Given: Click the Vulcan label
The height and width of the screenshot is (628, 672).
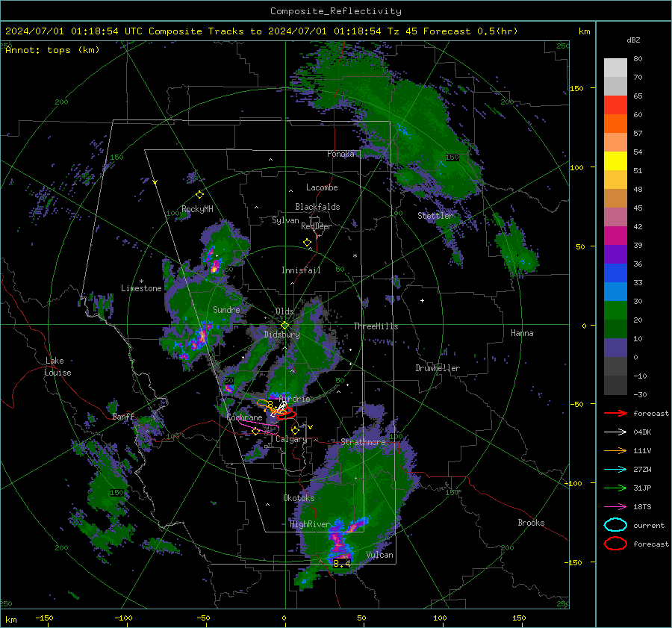Looking at the screenshot, I should pyautogui.click(x=380, y=555).
